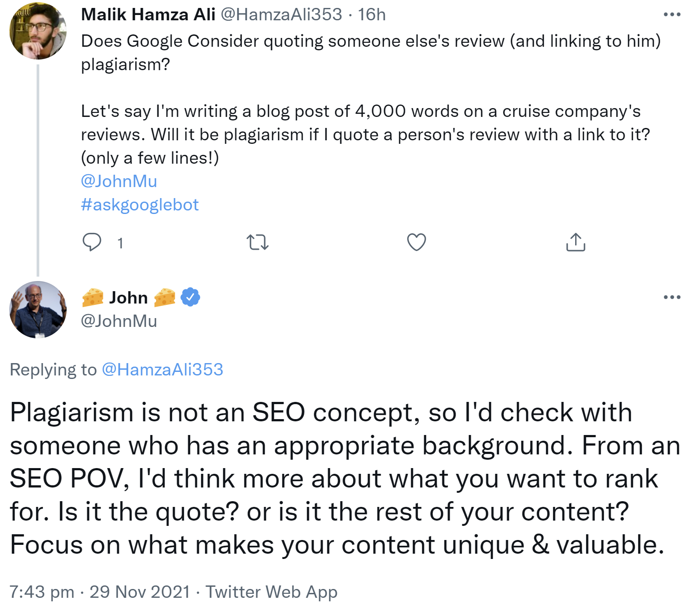The height and width of the screenshot is (615, 700).
Task: Open the #askgooglebot hashtag feed
Action: (139, 204)
